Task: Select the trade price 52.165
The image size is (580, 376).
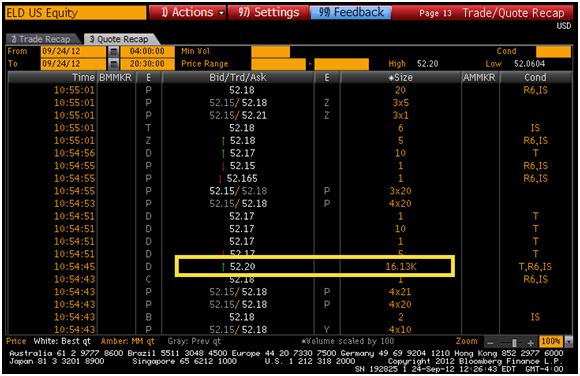Action: coord(242,178)
